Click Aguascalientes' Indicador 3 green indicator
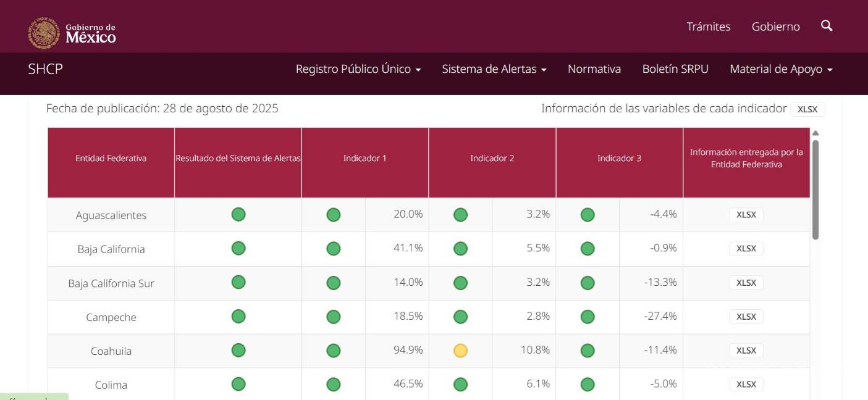This screenshot has width=868, height=400. click(x=588, y=215)
